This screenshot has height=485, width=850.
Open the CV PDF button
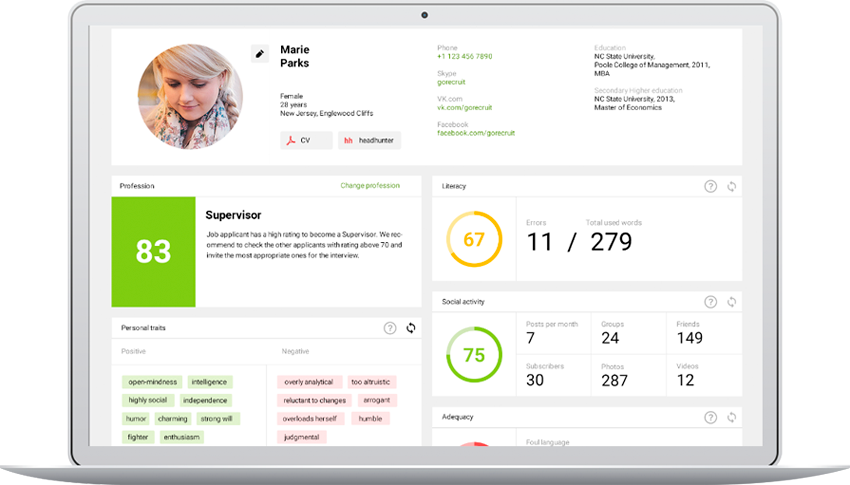tap(306, 140)
